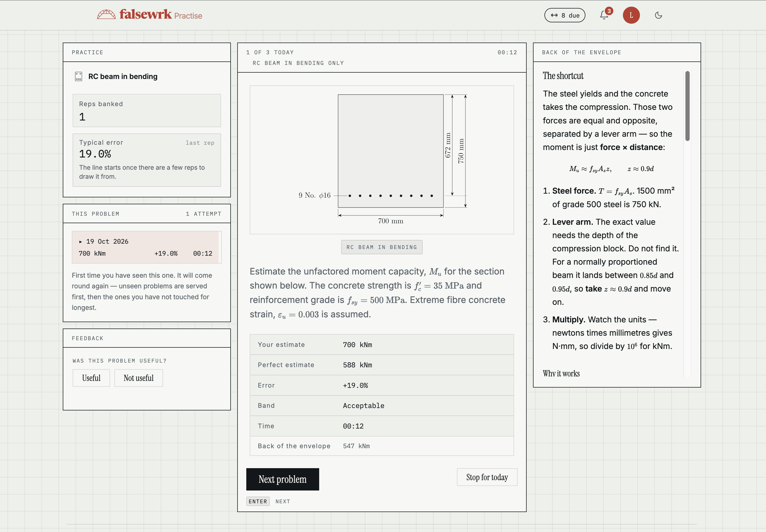Toggle dark mode moon icon
This screenshot has height=532, width=766.
[x=658, y=15]
